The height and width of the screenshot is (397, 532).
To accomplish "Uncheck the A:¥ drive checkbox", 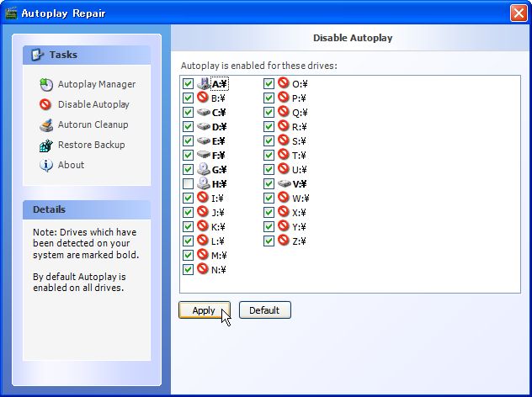I will point(188,84).
